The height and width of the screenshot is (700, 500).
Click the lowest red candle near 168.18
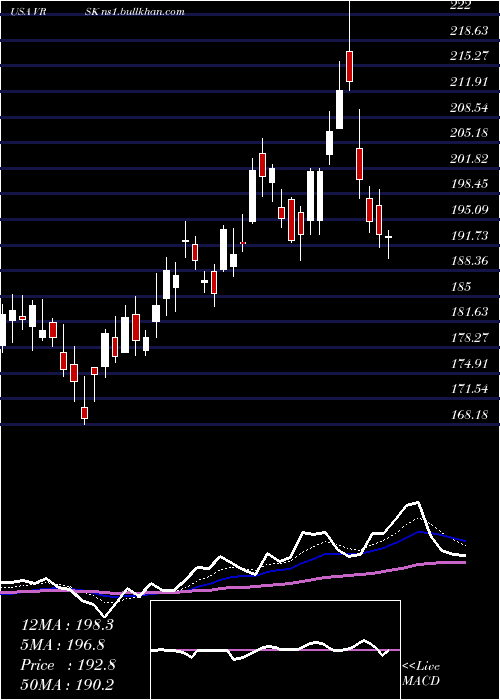(84, 413)
